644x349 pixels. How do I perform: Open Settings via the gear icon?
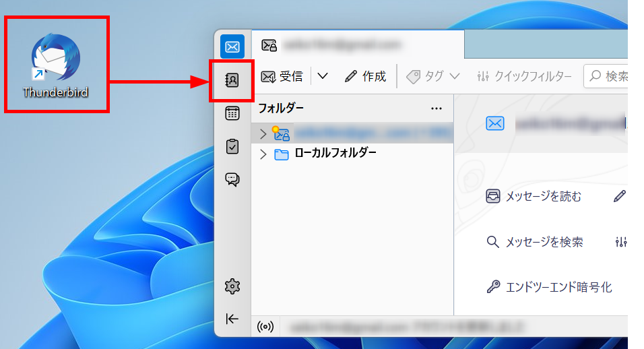point(232,286)
